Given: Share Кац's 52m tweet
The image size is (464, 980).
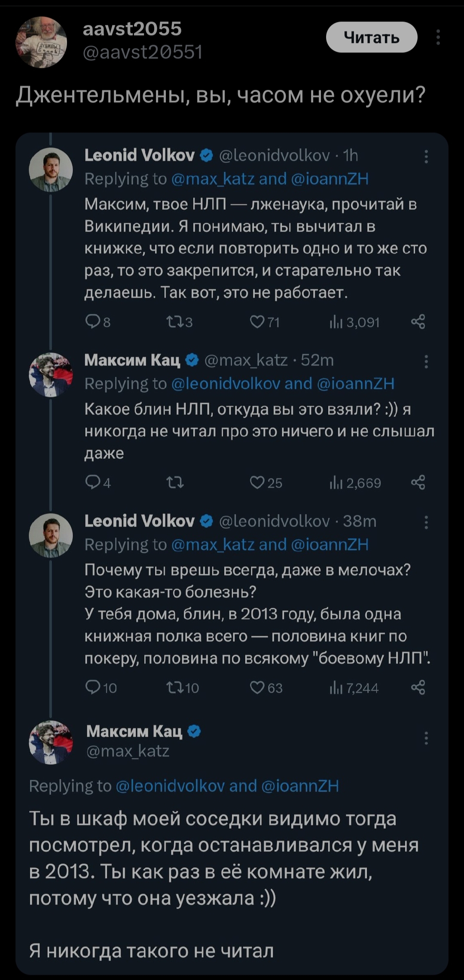Looking at the screenshot, I should [418, 482].
